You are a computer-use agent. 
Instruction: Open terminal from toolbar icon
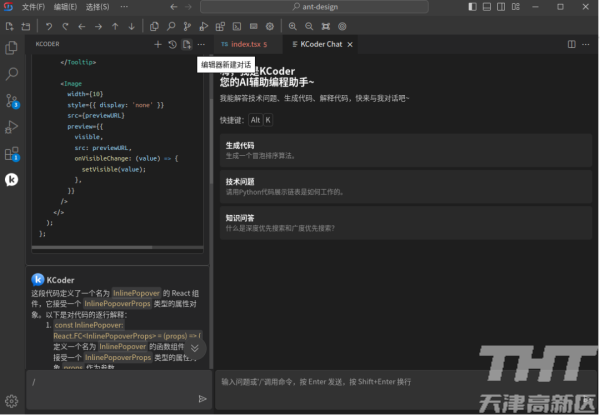click(237, 26)
